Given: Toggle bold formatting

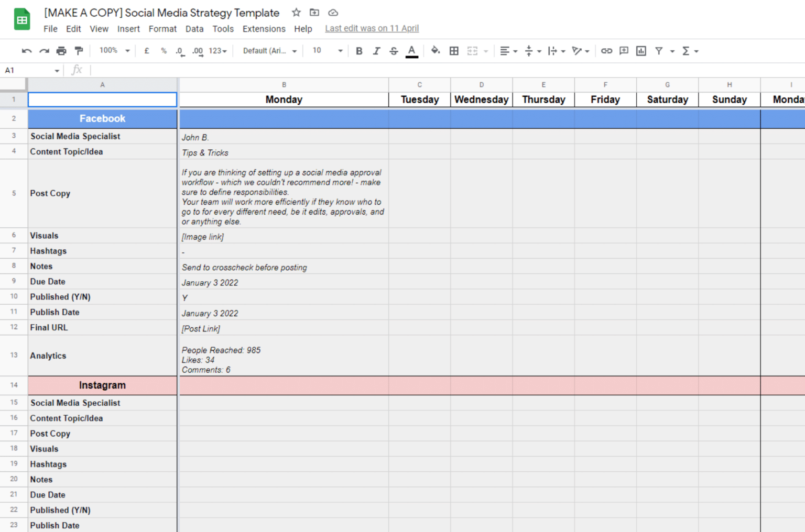Looking at the screenshot, I should pos(359,51).
